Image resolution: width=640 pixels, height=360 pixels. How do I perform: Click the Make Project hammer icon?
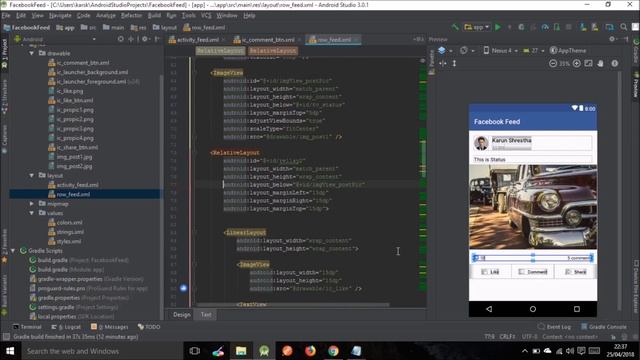(x=455, y=27)
